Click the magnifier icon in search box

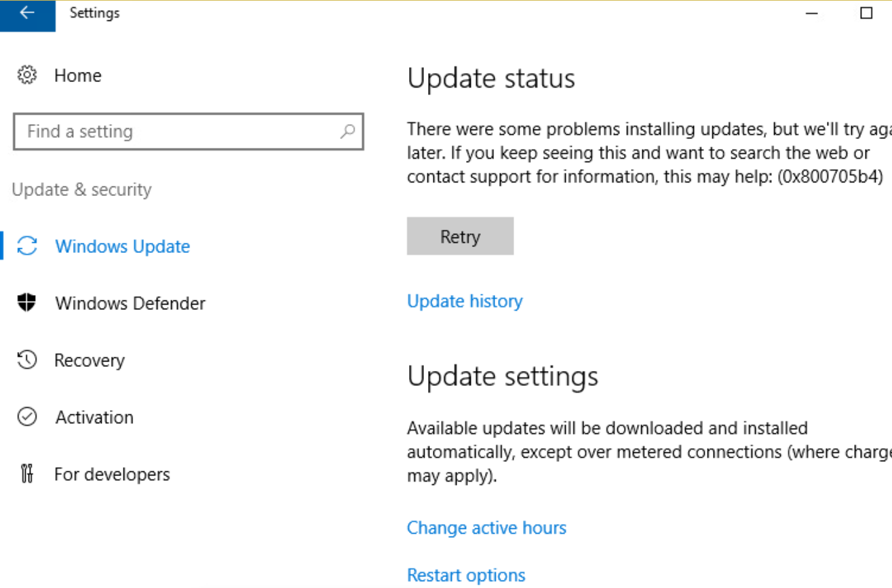point(347,131)
